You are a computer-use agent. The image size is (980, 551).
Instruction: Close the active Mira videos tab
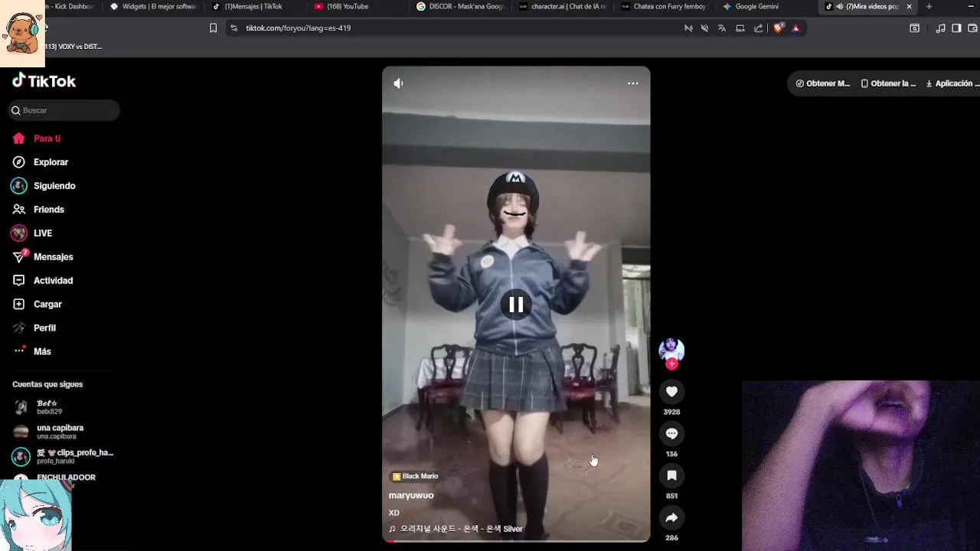pyautogui.click(x=909, y=7)
